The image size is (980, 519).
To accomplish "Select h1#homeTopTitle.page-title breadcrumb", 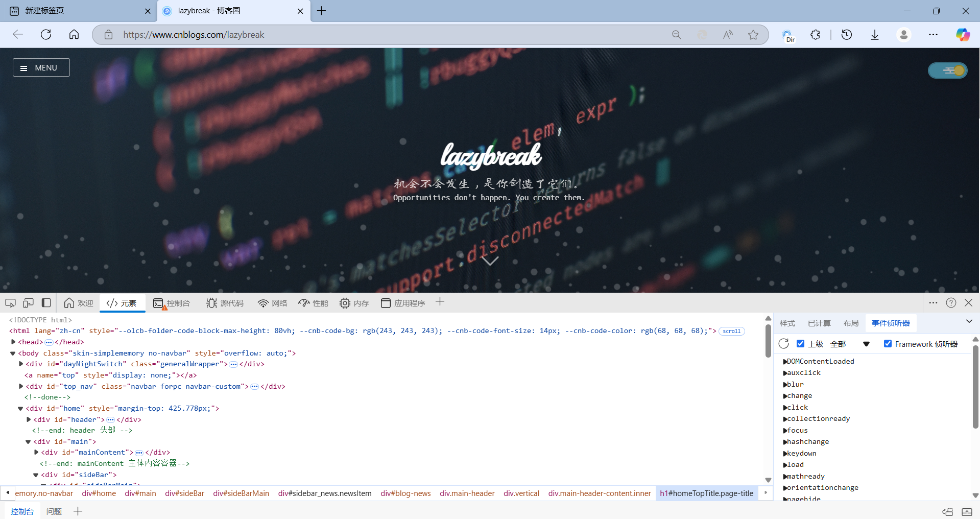I will point(706,493).
